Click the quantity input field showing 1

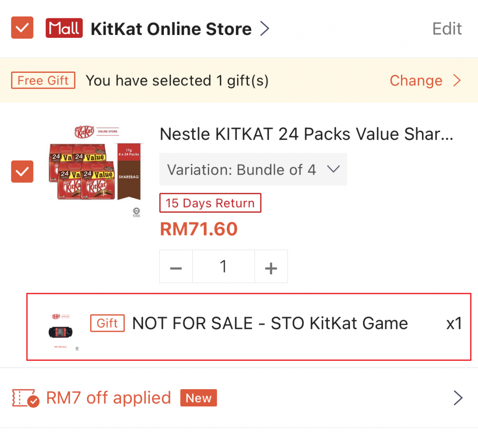pyautogui.click(x=224, y=267)
